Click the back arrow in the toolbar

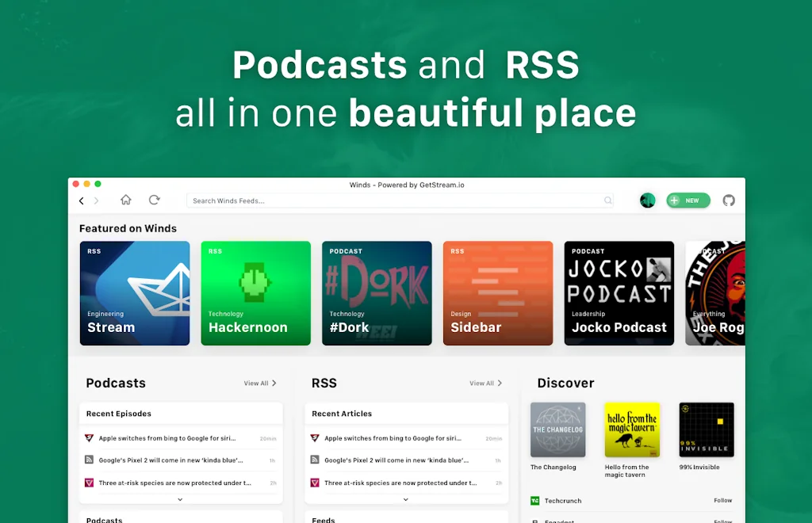[x=82, y=200]
